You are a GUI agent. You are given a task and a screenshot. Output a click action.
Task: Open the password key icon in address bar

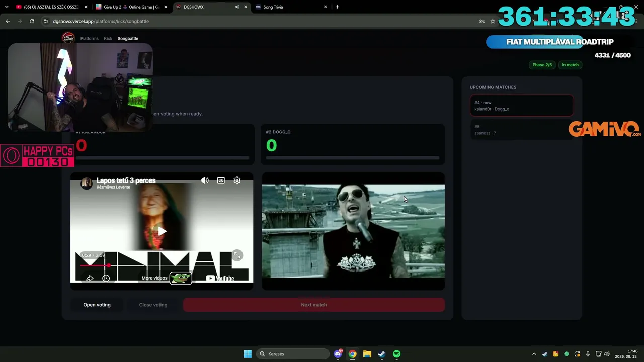tap(481, 21)
